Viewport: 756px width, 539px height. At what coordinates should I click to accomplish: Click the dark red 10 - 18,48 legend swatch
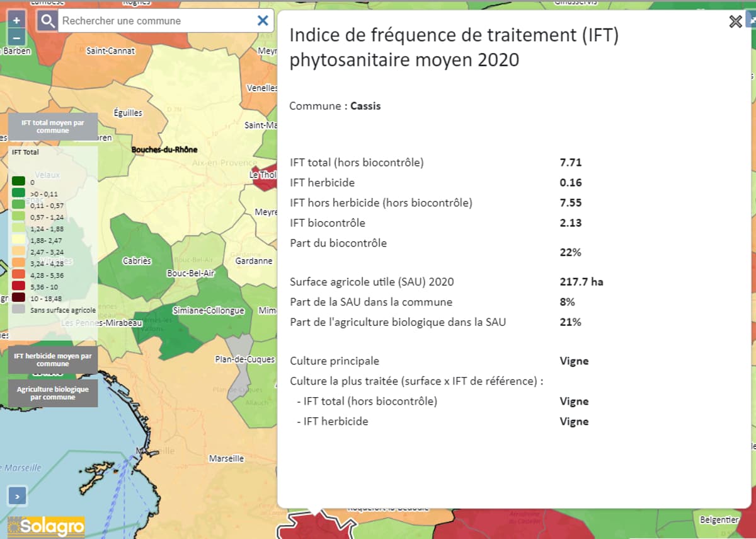(x=19, y=298)
